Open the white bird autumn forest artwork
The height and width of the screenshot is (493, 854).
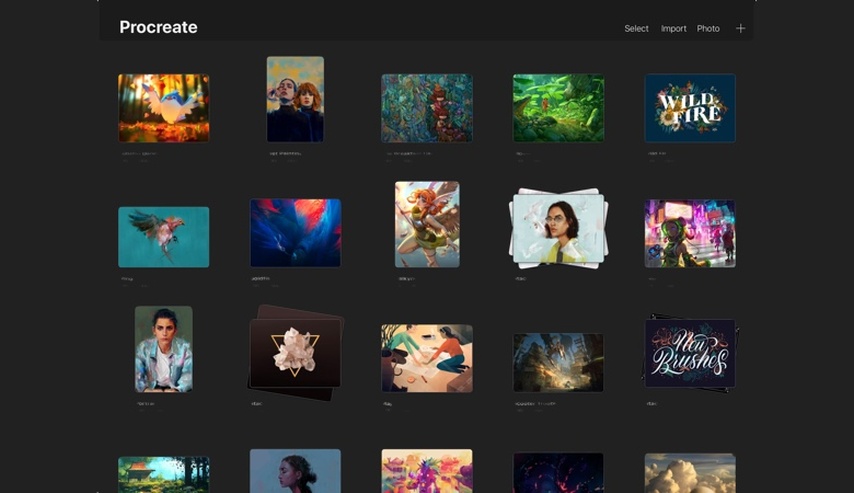tap(163, 108)
